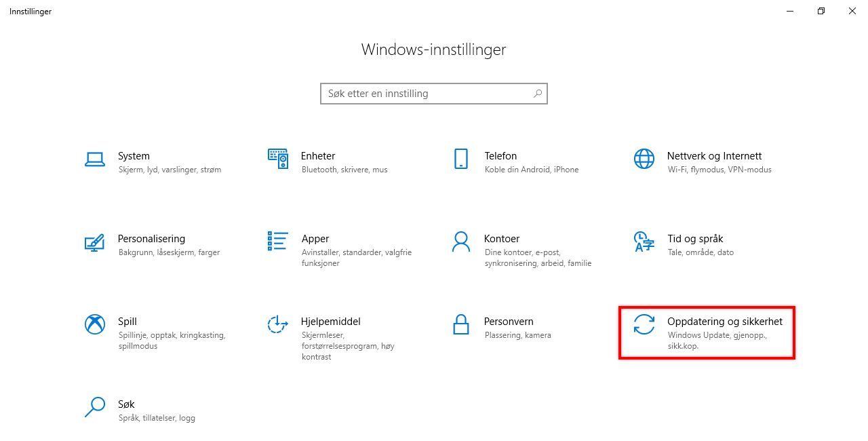Open the Telefon phone icon
Screen dimensions: 868x441
click(461, 159)
